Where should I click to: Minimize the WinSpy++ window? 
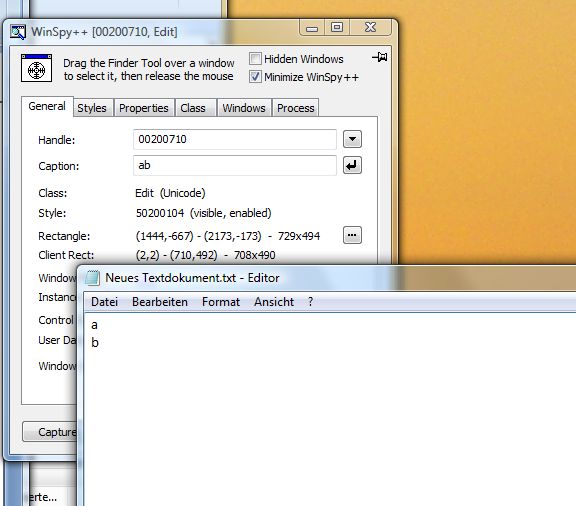point(312,28)
